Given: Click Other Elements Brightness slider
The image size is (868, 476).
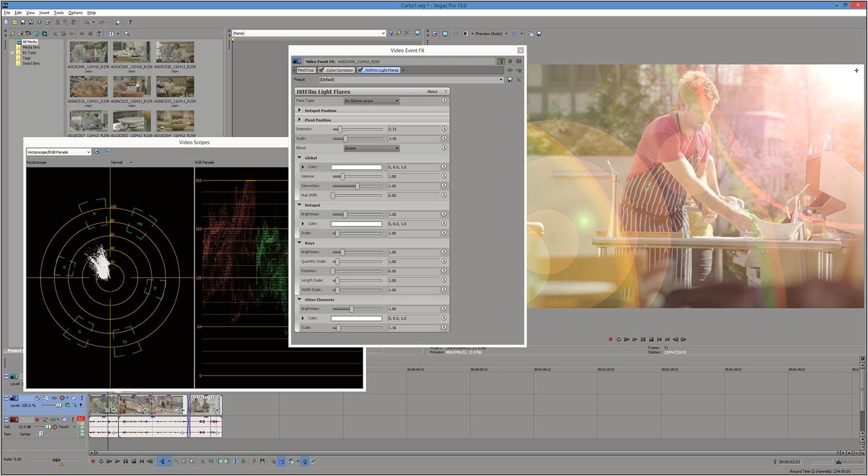Looking at the screenshot, I should tap(357, 309).
